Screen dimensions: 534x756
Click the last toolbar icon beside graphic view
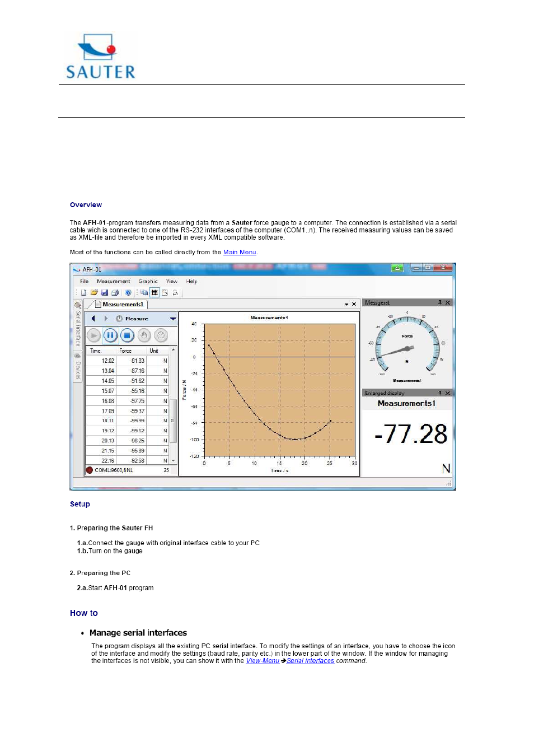point(175,292)
